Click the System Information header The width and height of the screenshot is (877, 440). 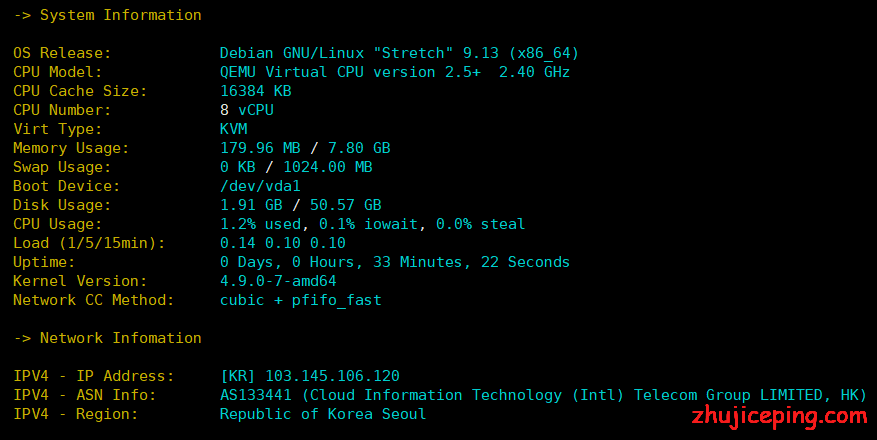pos(107,15)
